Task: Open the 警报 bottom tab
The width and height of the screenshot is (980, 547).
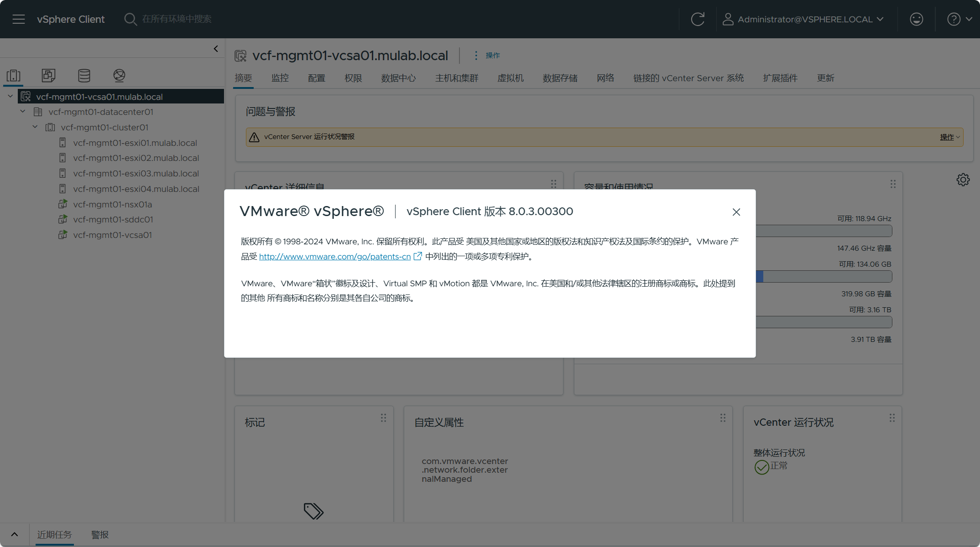Action: (x=100, y=535)
